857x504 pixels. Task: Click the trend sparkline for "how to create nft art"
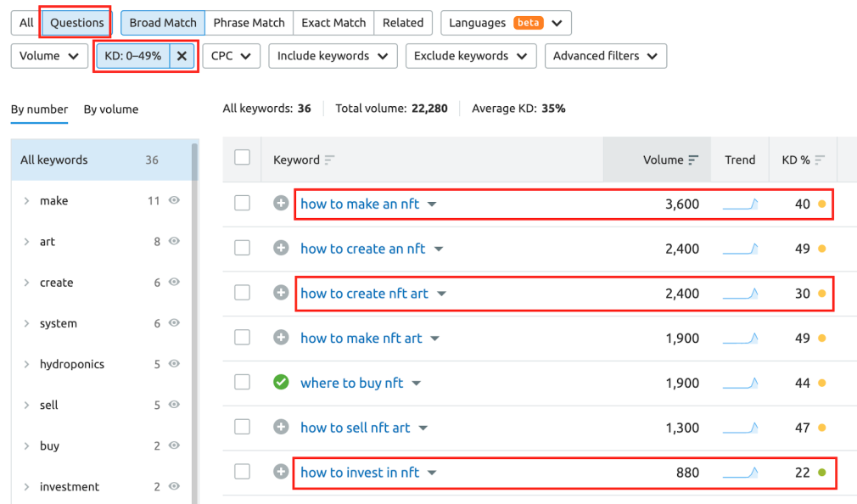[740, 293]
